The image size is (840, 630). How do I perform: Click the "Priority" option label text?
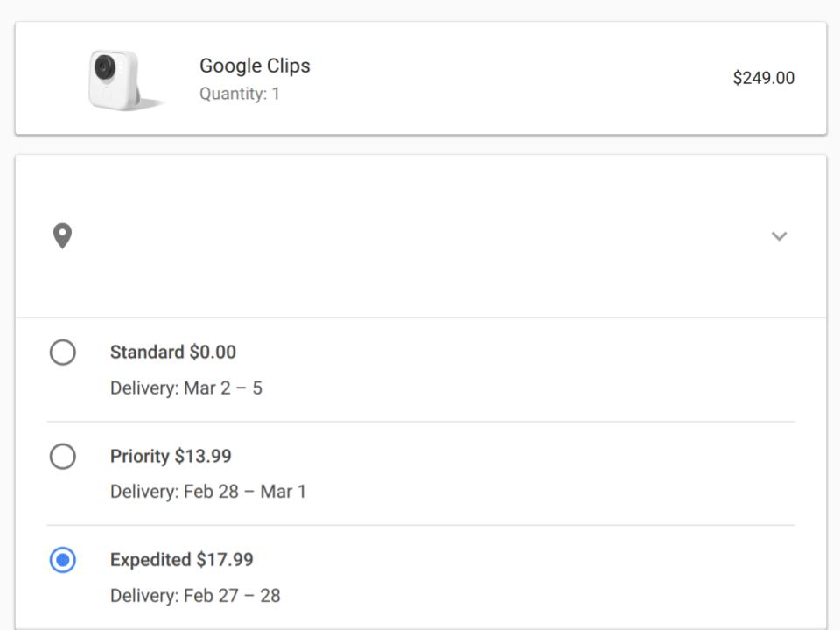pyautogui.click(x=140, y=457)
